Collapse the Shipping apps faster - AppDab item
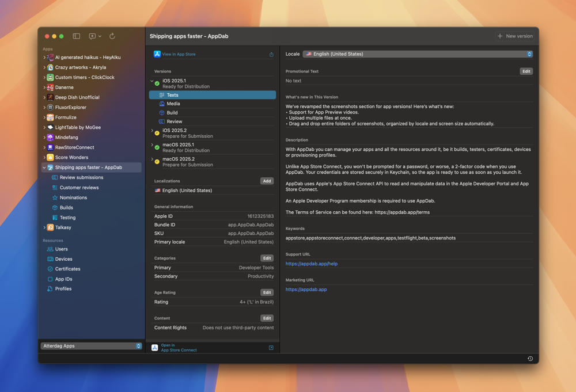 (44, 168)
